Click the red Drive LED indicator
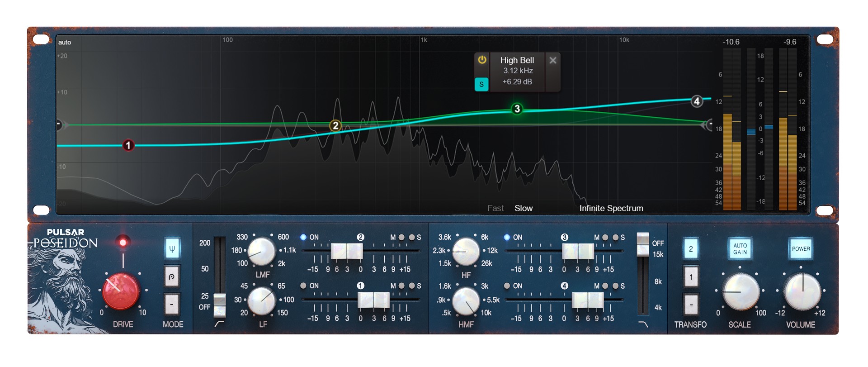868x367 pixels. click(x=123, y=242)
